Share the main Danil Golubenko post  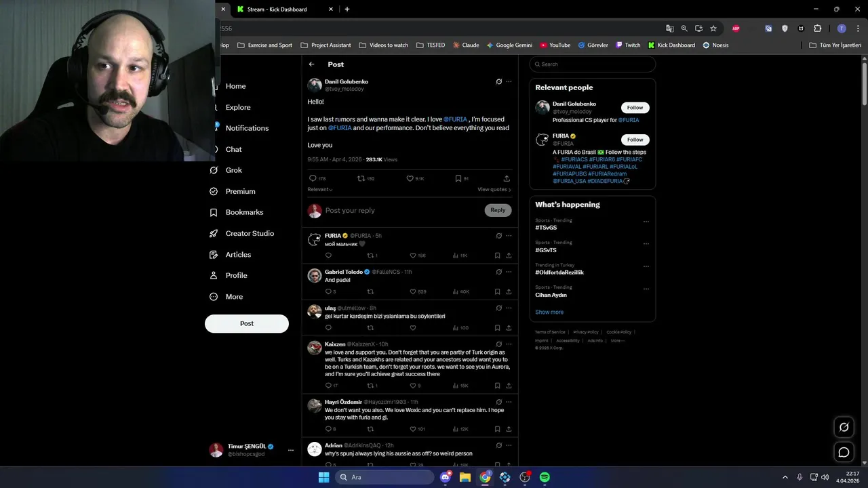pos(507,178)
